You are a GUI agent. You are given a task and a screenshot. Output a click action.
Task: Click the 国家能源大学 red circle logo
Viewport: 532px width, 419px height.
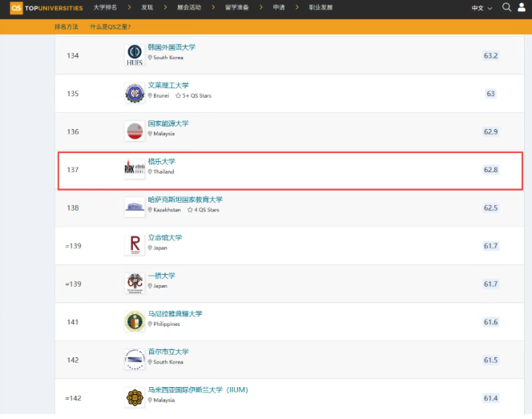(x=135, y=131)
